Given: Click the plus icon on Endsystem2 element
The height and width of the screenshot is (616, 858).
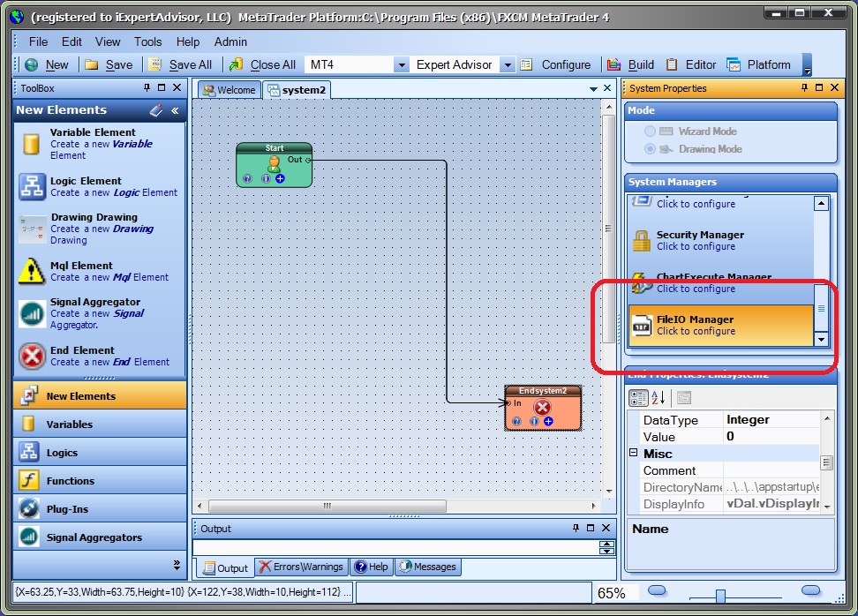Looking at the screenshot, I should pyautogui.click(x=548, y=421).
